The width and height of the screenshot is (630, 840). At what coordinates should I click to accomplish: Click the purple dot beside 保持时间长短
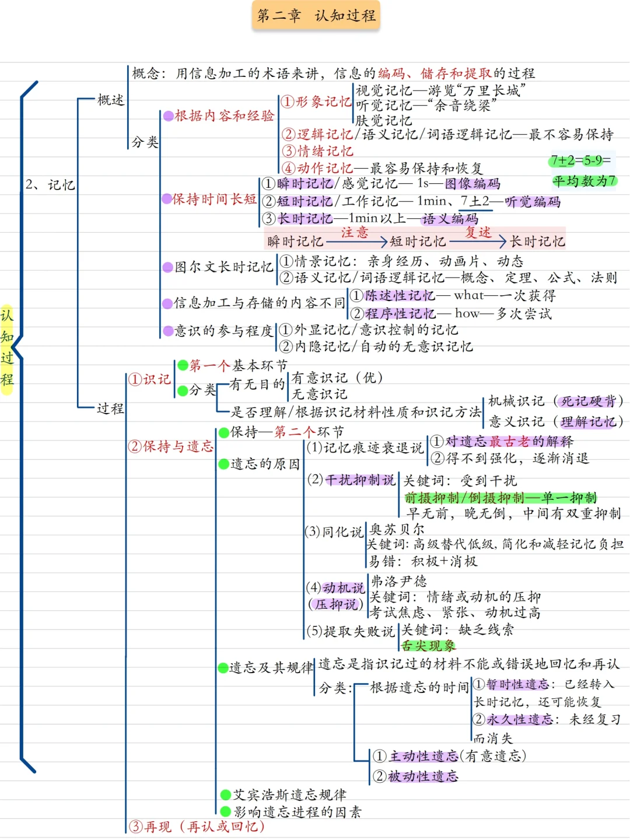(x=167, y=200)
